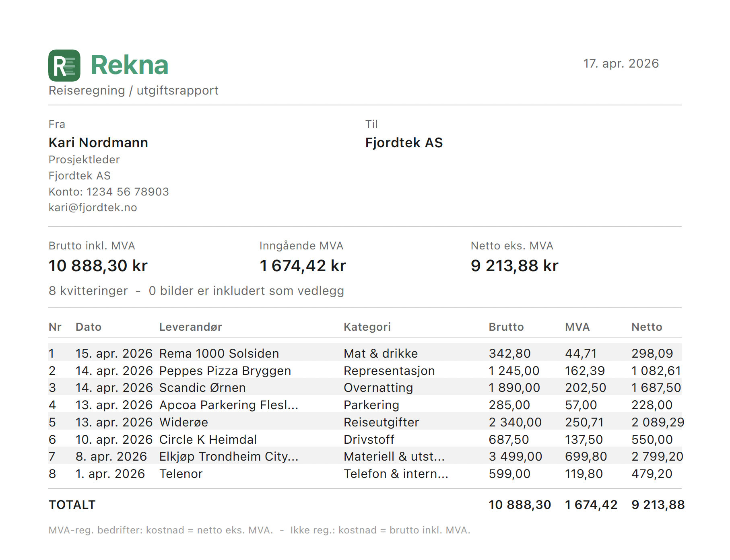Click gross value '342,80' in row 1
Viewport: 730px width, 560px height.
click(509, 354)
